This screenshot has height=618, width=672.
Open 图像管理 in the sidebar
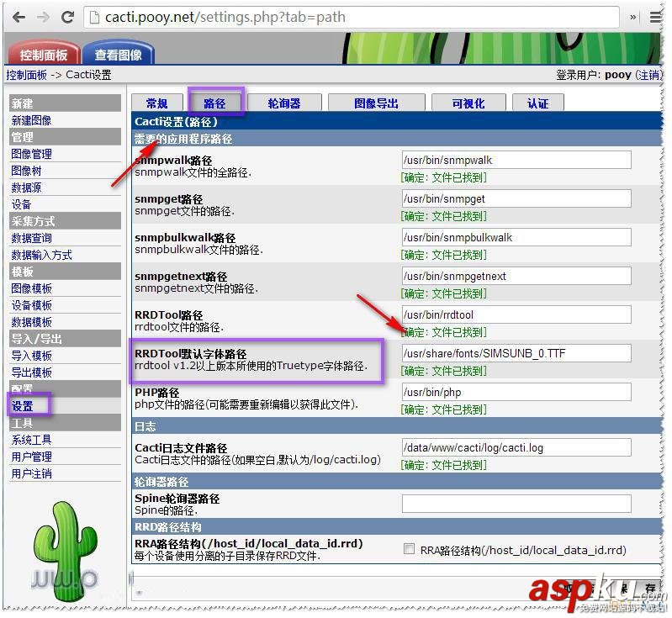tap(32, 154)
